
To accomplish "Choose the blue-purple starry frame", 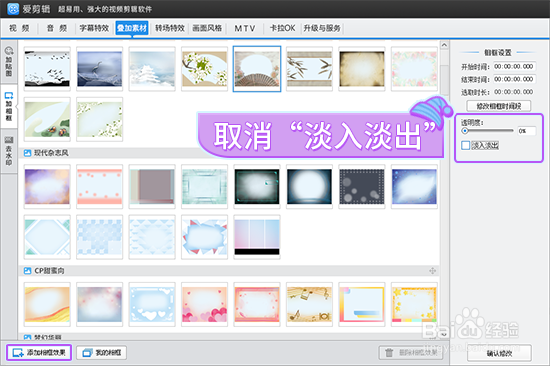I will click(414, 187).
